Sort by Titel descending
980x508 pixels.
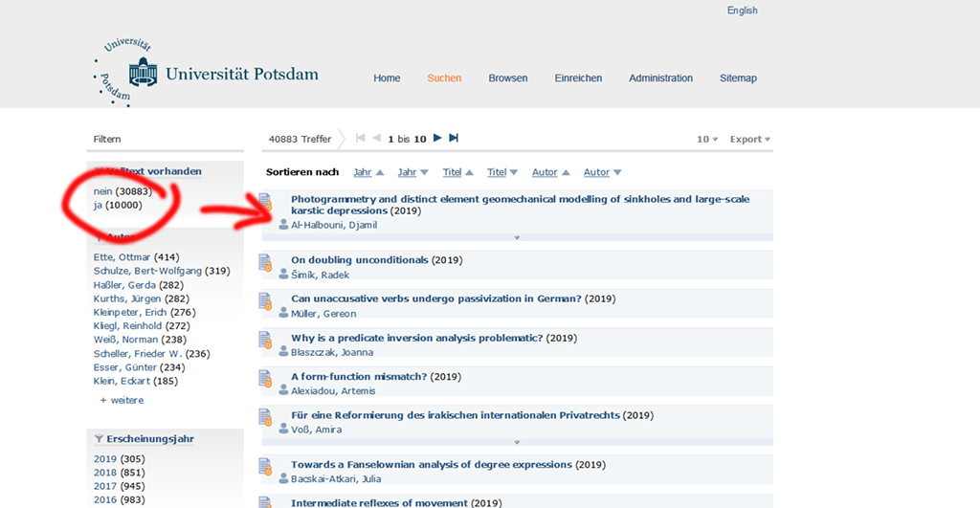pyautogui.click(x=504, y=173)
